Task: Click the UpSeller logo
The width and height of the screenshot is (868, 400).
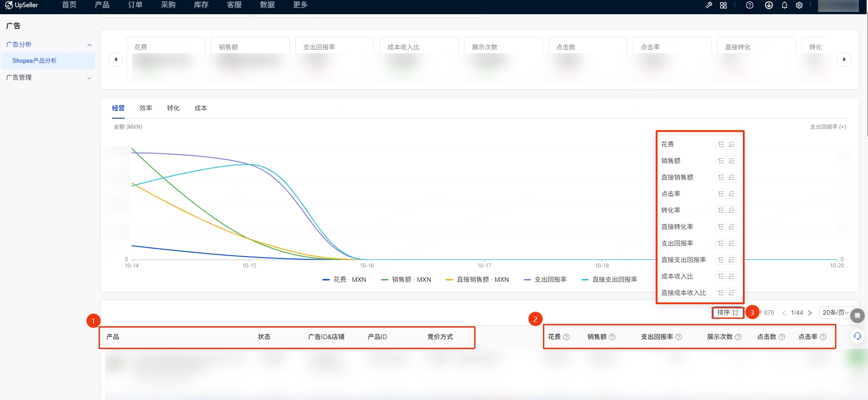Action: 22,5
